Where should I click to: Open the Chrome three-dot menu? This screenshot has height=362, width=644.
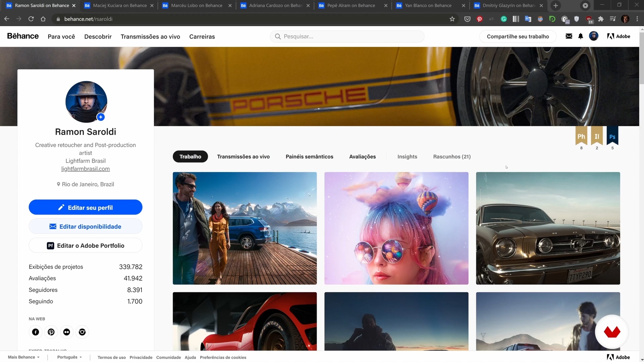pyautogui.click(x=637, y=19)
